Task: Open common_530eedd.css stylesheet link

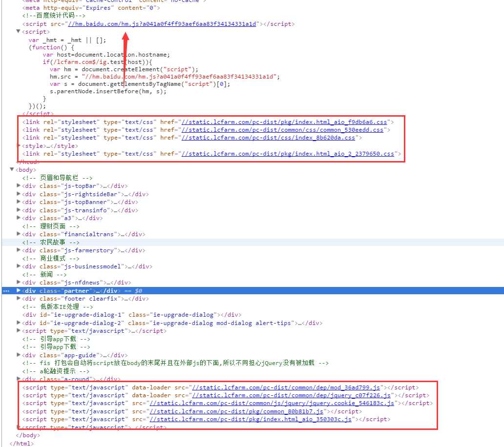Action: 283,130
